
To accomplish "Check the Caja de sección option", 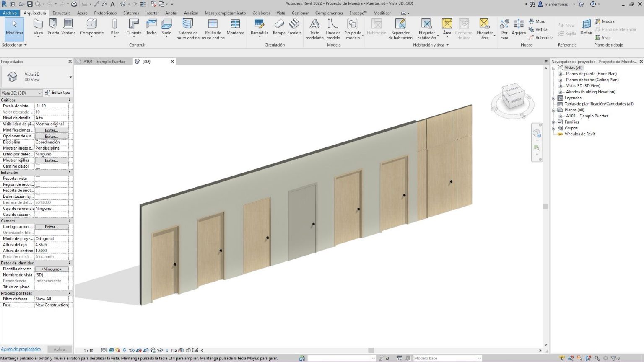I will pos(38,214).
